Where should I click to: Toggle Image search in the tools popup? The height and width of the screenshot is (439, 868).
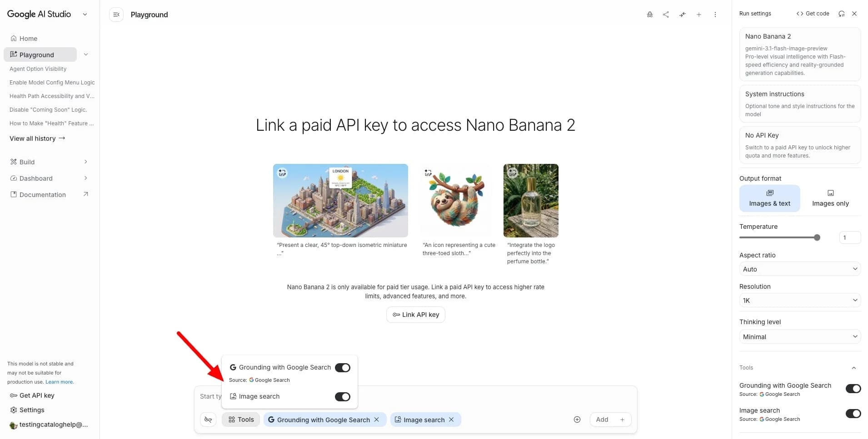point(342,396)
